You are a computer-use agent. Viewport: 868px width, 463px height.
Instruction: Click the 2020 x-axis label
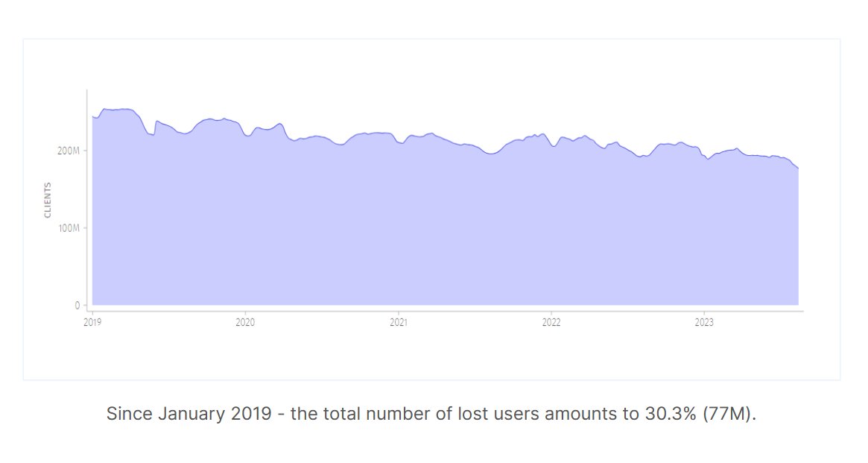pos(245,323)
